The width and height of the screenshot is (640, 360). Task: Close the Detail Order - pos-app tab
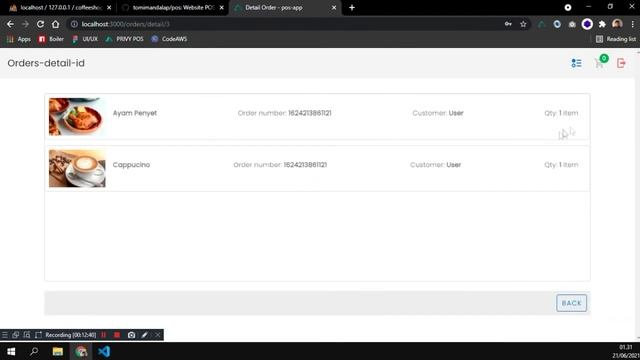point(334,7)
